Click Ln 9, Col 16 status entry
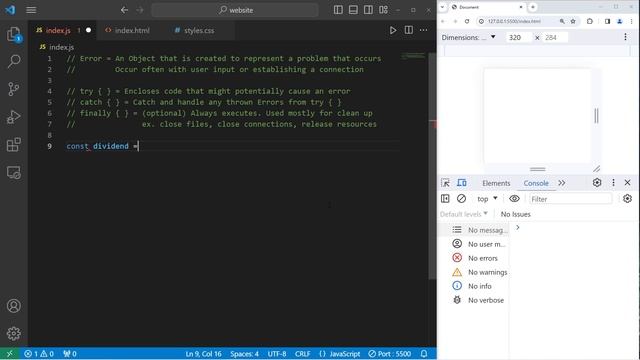640x360 pixels. [203, 354]
